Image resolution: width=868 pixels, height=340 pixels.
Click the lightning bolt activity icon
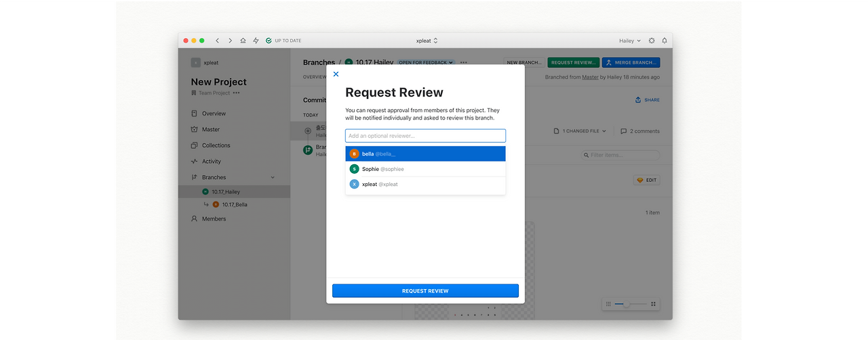point(256,41)
